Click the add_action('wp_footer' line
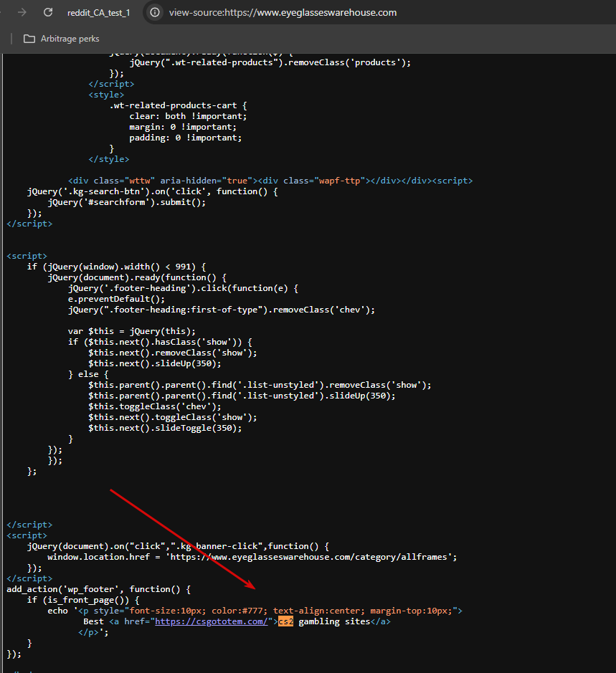 pyautogui.click(x=98, y=589)
